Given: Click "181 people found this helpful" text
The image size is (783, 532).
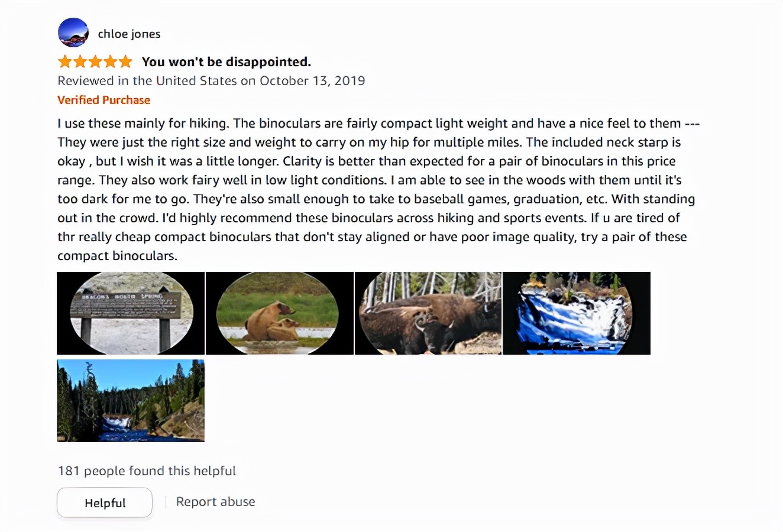Looking at the screenshot, I should [147, 471].
